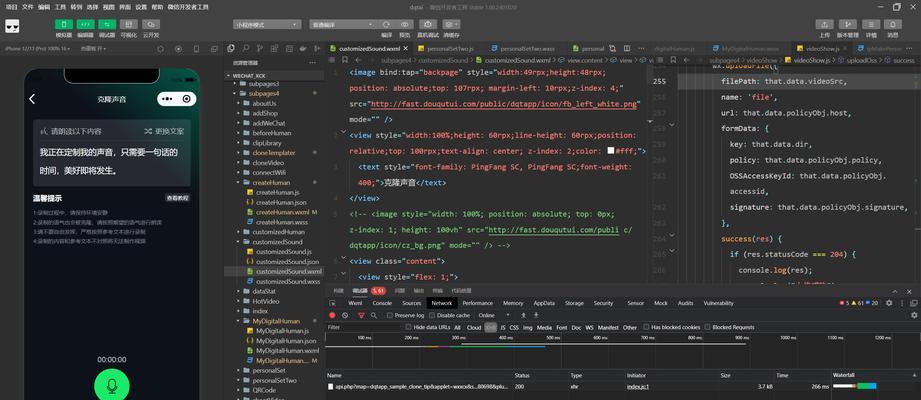Collapse the customizedSound folder

click(277, 242)
